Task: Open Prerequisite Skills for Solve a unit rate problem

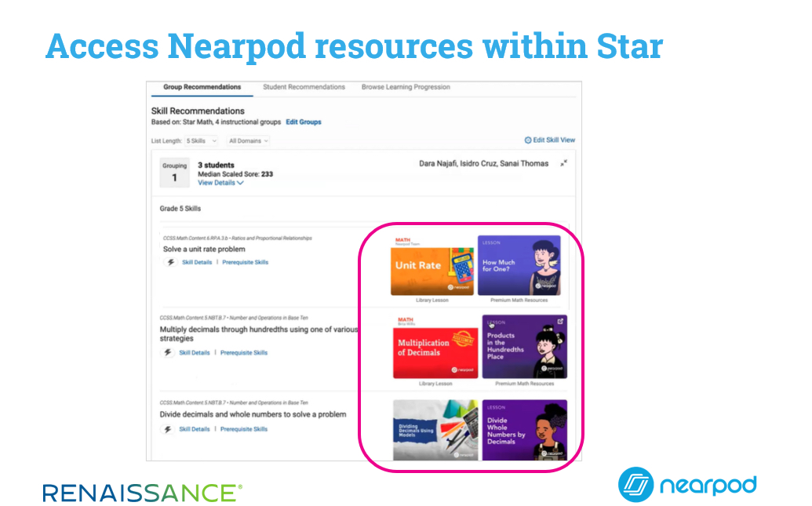Action: [x=245, y=263]
